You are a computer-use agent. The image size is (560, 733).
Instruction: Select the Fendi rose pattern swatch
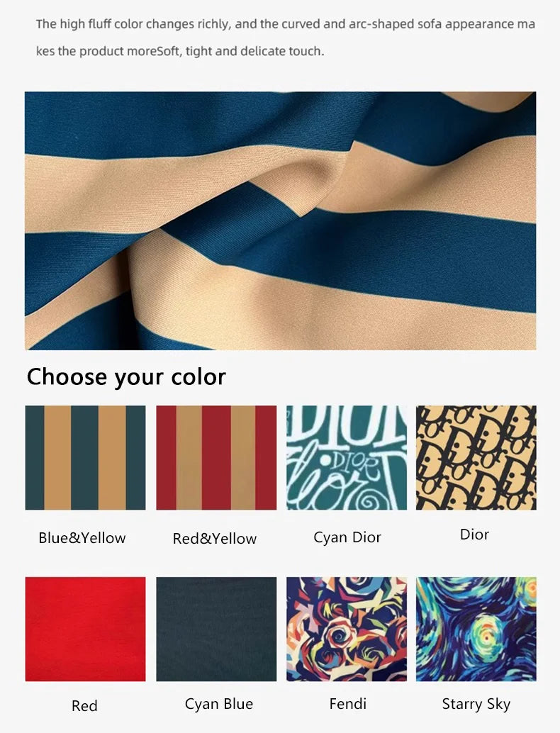[x=347, y=630]
